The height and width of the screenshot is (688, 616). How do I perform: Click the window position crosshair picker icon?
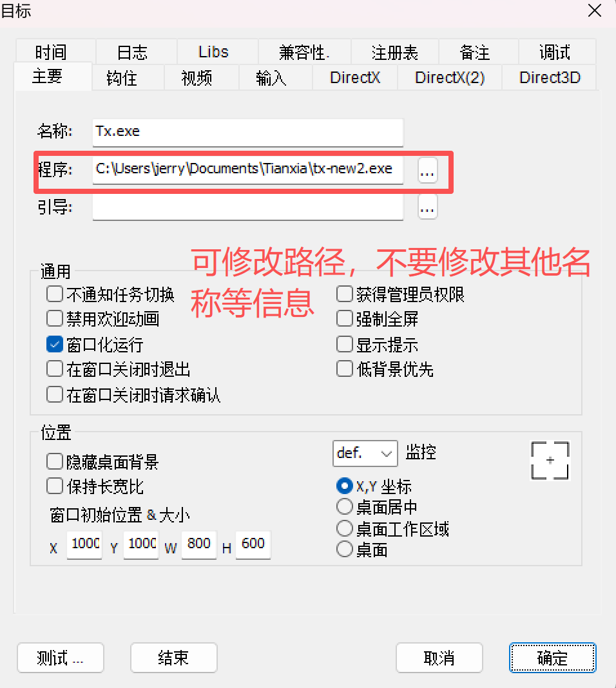(550, 460)
